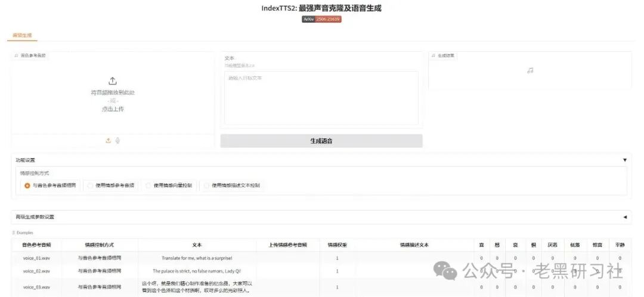This screenshot has height=297, width=644.
Task: Click 点击上传 to upload reference audio
Action: point(113,109)
